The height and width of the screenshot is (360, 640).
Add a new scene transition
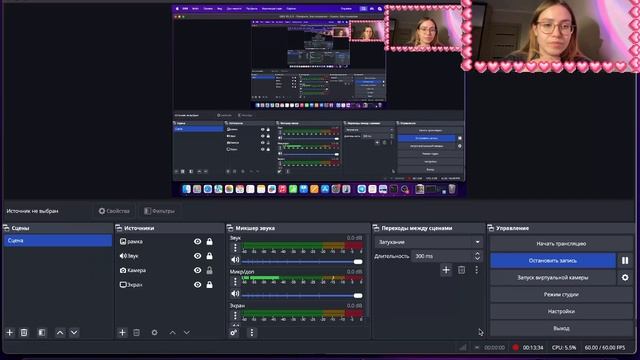446,270
